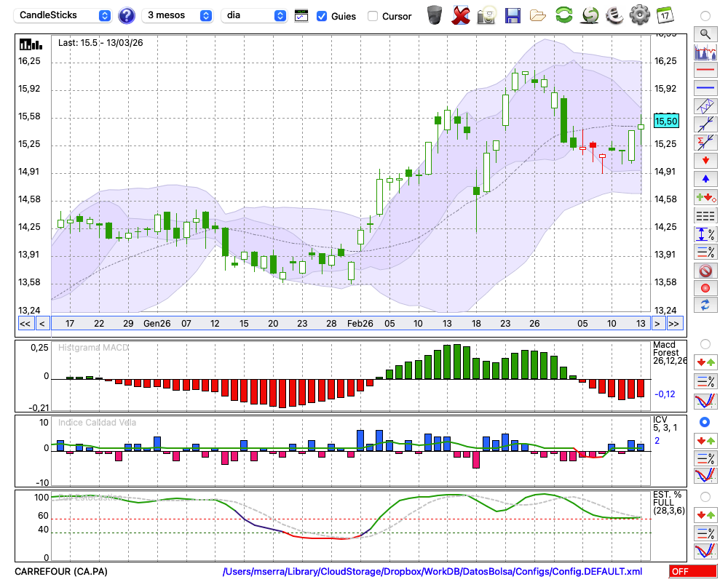The width and height of the screenshot is (728, 582).
Task: Click the blue up arrow marker tool
Action: pyautogui.click(x=705, y=178)
